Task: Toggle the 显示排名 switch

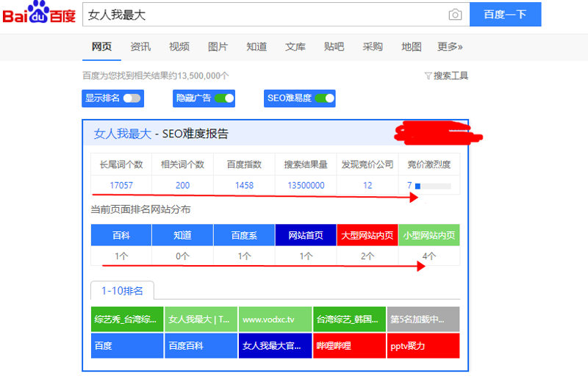Action: pos(132,98)
